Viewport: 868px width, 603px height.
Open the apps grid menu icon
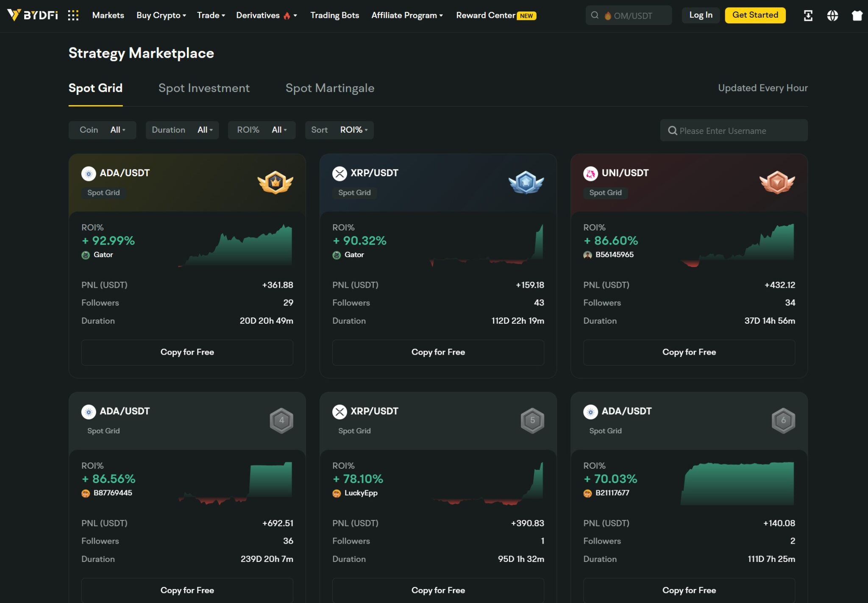point(73,16)
